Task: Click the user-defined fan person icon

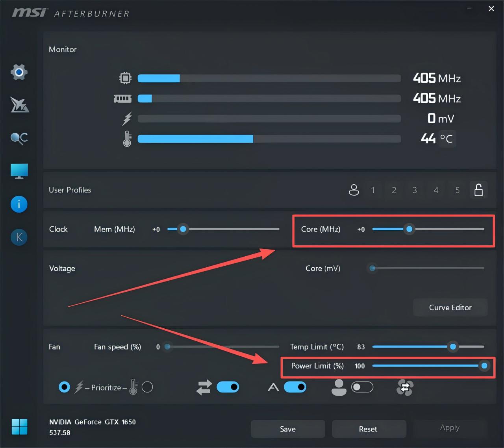Action: (339, 387)
